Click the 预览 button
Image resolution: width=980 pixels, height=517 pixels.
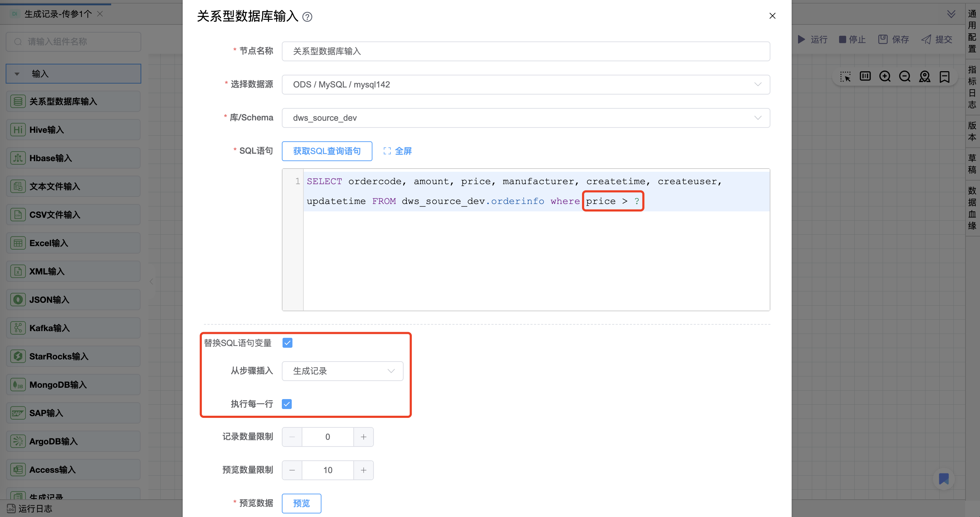tap(301, 503)
